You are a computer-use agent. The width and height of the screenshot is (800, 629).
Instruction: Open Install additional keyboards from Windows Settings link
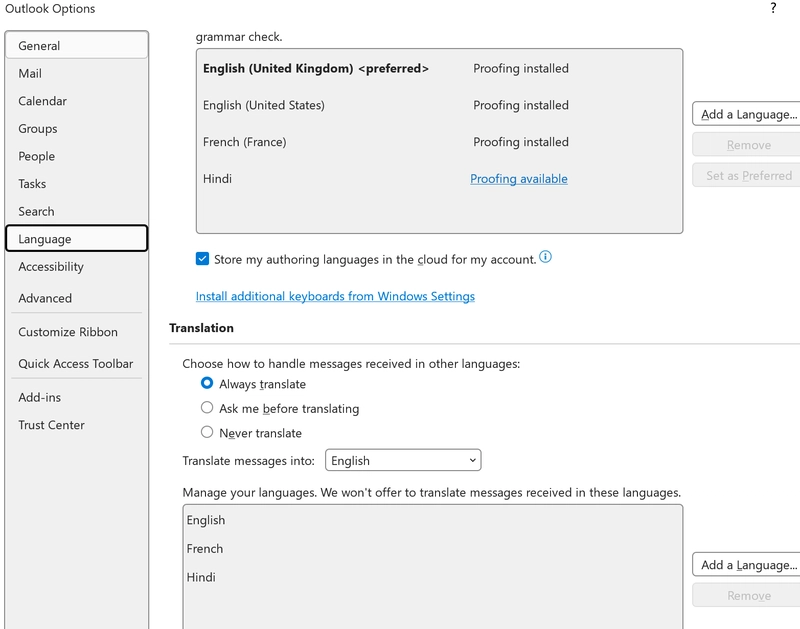point(335,297)
